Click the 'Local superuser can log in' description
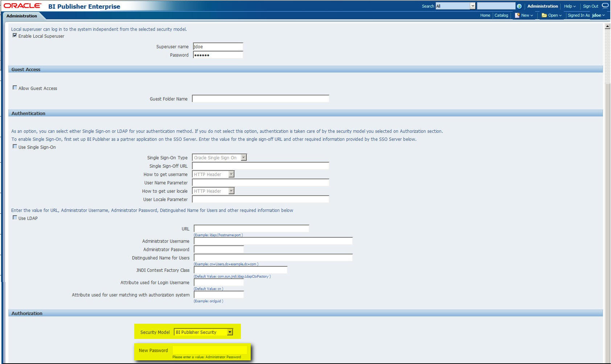The height and width of the screenshot is (364, 611). [99, 29]
